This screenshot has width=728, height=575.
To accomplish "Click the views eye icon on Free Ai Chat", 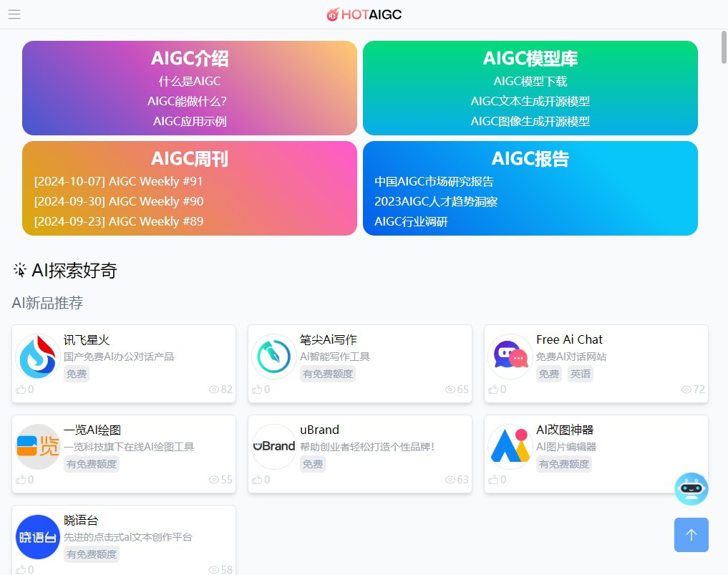I will tap(686, 390).
